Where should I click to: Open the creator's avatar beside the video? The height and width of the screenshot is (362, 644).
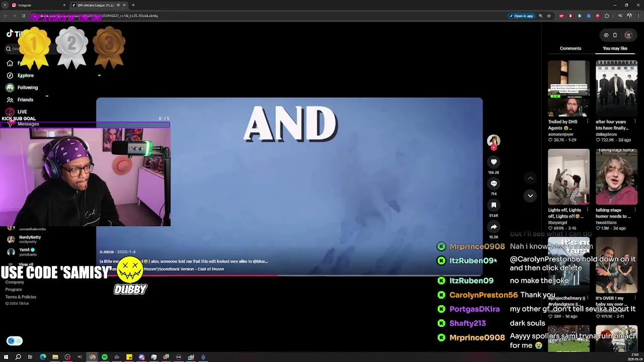(494, 141)
